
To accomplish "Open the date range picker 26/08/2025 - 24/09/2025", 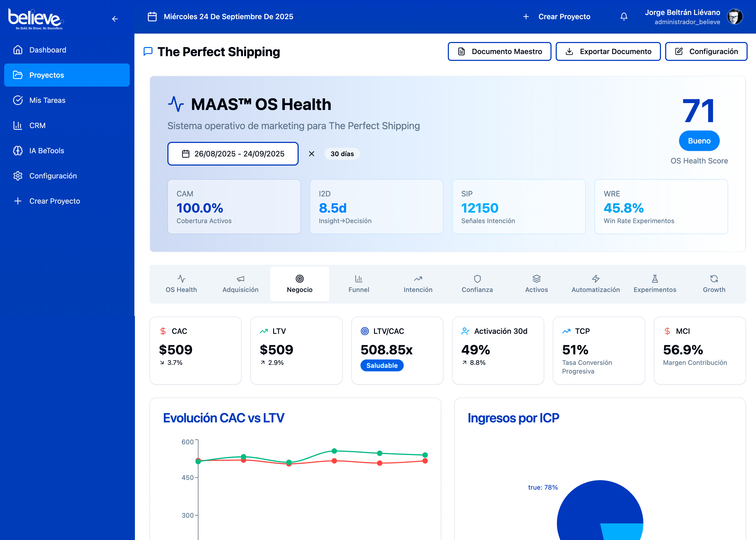I will pos(233,153).
